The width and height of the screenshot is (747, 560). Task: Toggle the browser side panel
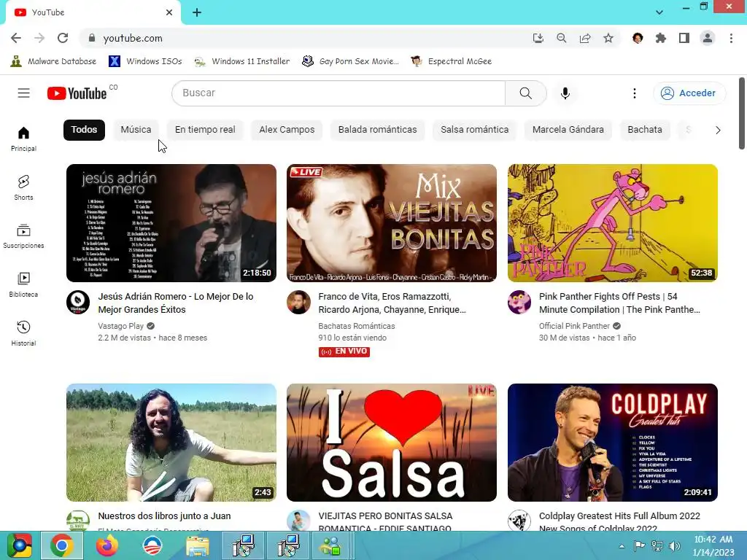coord(684,38)
